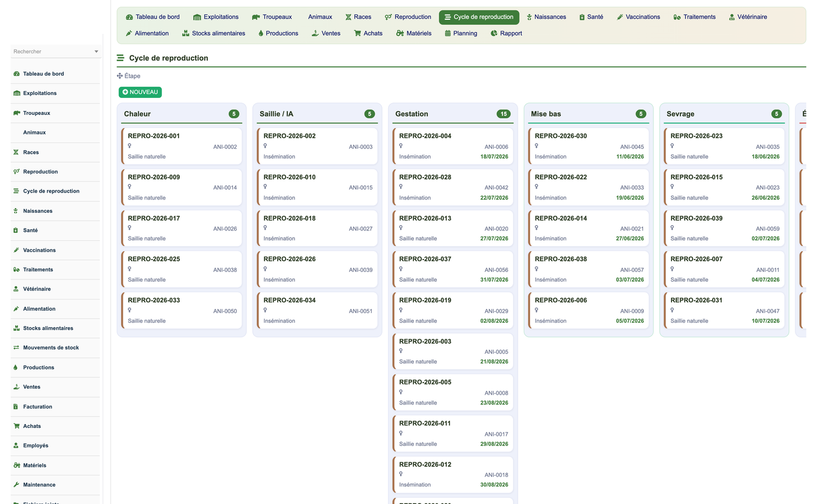This screenshot has height=504, width=814.
Task: Select card title REPRO-2026-033
Action: click(154, 300)
